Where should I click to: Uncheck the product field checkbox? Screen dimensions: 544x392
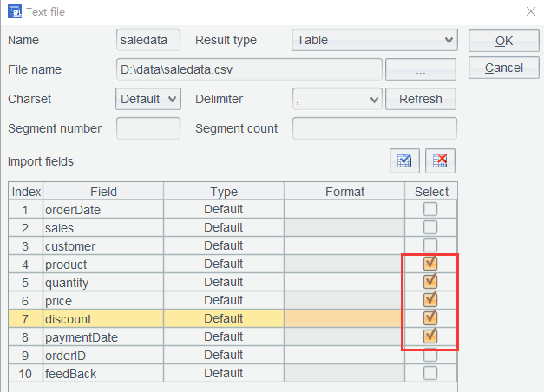click(x=430, y=264)
